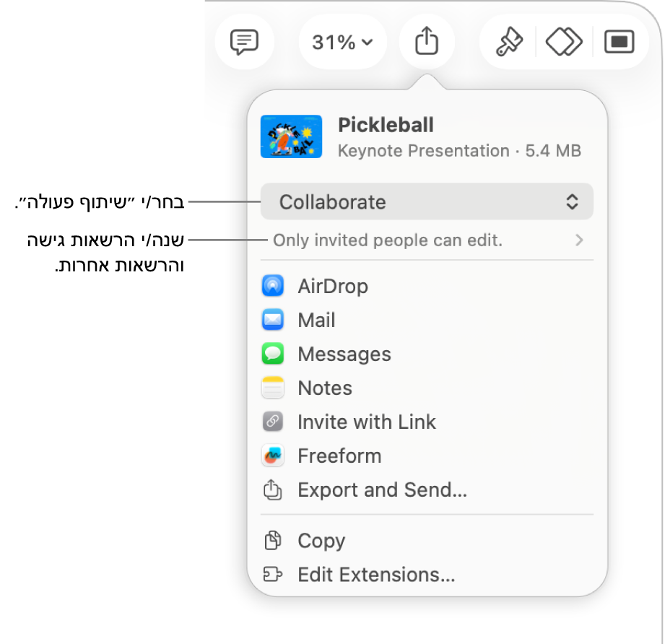Click the AirDrop icon
This screenshot has height=644, width=665.
pyautogui.click(x=273, y=286)
